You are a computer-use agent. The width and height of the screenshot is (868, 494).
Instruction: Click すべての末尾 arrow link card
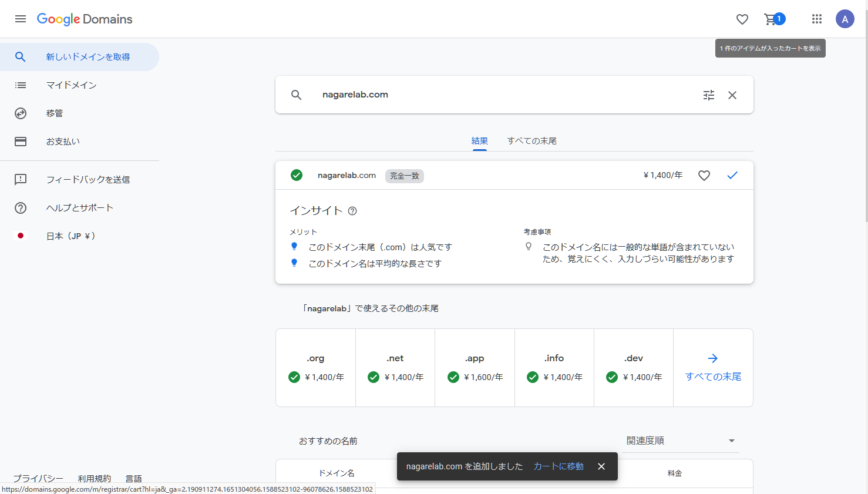713,368
